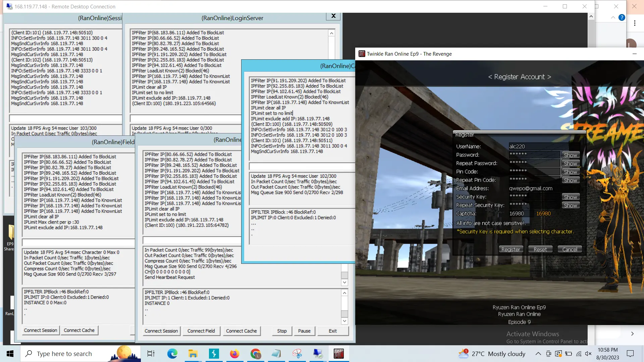
Task: Click the help question mark icon
Action: click(x=622, y=17)
